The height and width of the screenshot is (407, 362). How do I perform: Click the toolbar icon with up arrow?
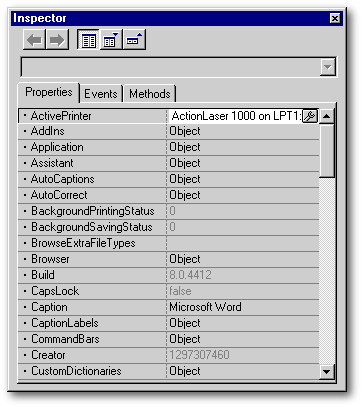(134, 40)
